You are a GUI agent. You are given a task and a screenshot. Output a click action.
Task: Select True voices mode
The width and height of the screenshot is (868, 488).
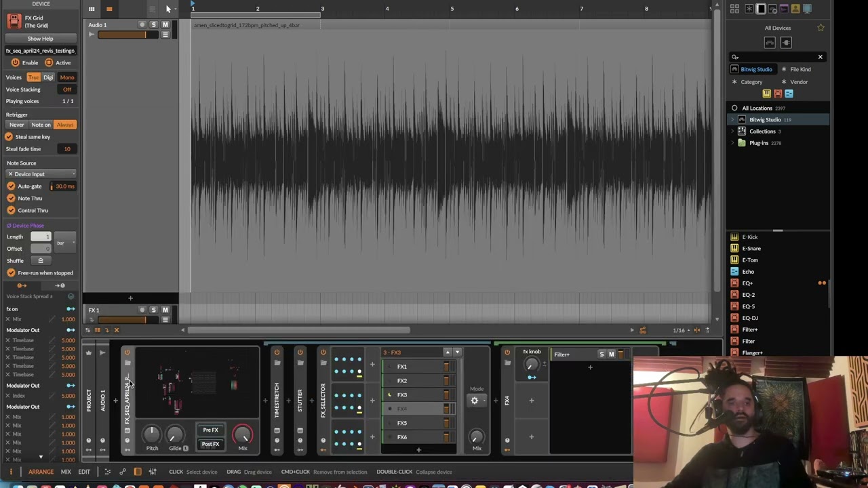(x=33, y=77)
